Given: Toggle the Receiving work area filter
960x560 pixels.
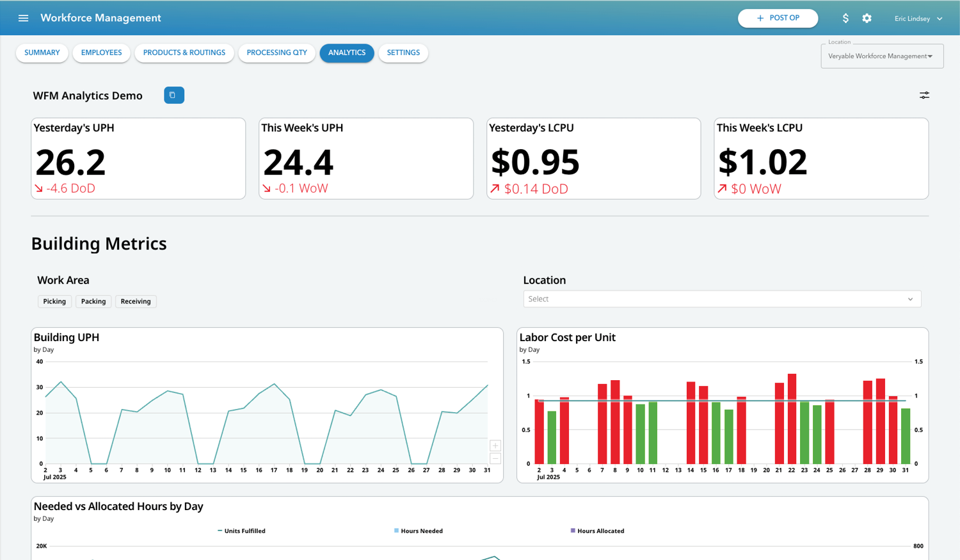Looking at the screenshot, I should coord(135,301).
